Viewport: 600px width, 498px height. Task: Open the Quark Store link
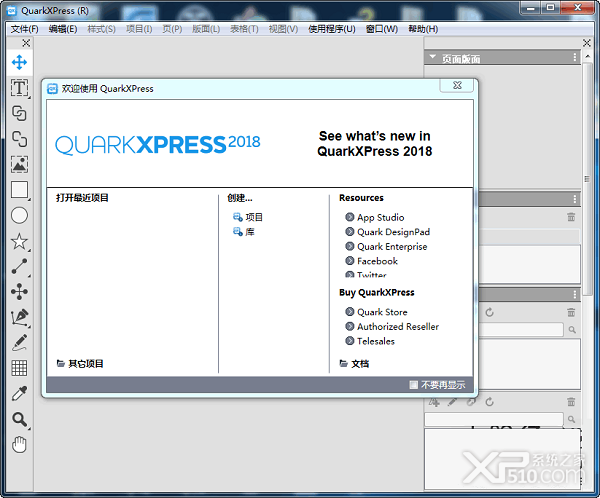376,312
